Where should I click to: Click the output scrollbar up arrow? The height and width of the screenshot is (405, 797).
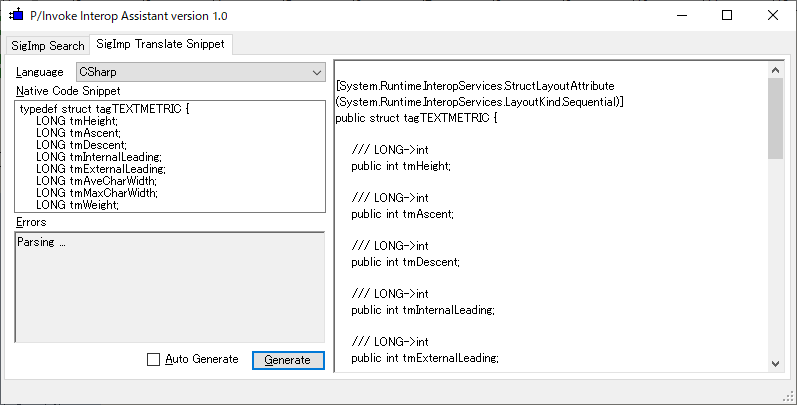tap(775, 70)
